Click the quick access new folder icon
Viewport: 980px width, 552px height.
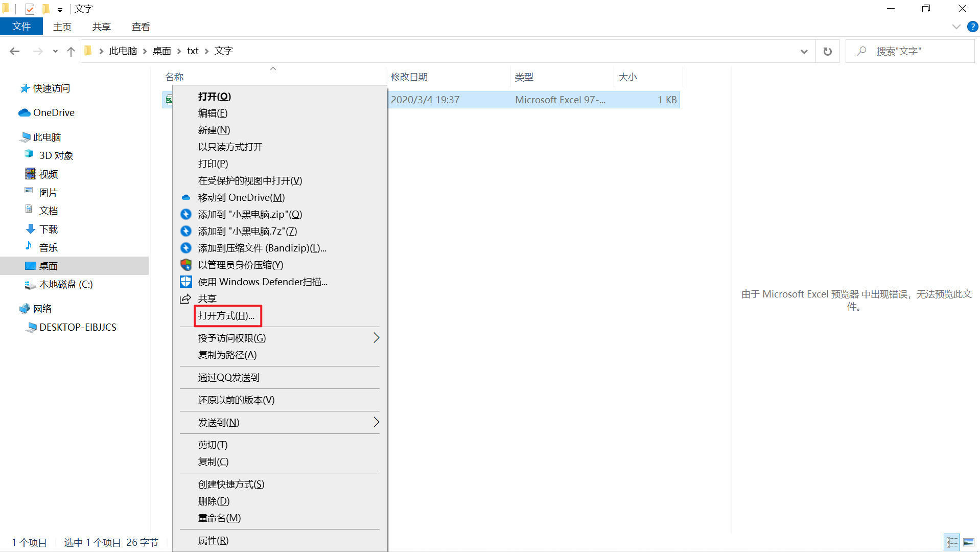pos(46,9)
